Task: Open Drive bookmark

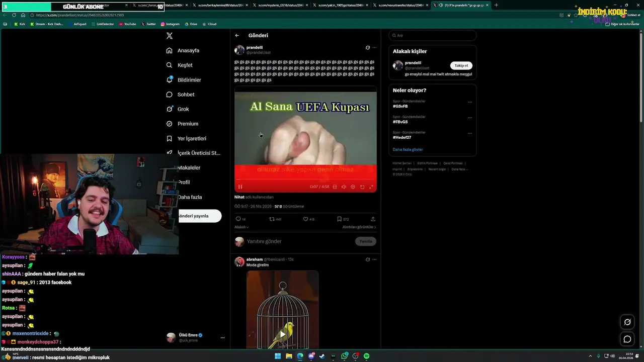Action: (x=191, y=24)
